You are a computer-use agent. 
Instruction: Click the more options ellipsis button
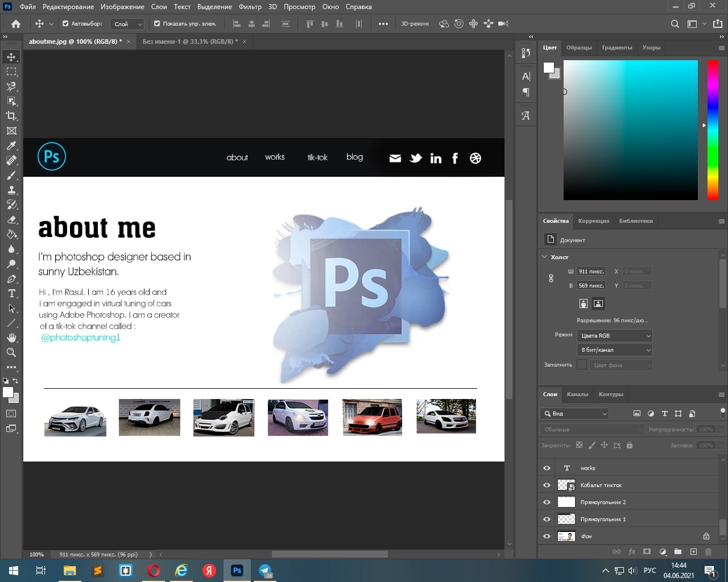[x=383, y=24]
